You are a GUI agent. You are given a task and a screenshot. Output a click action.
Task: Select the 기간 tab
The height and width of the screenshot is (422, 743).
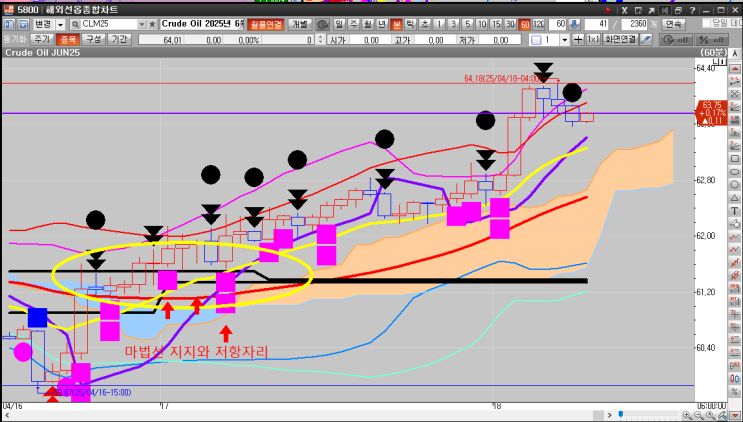pos(119,39)
